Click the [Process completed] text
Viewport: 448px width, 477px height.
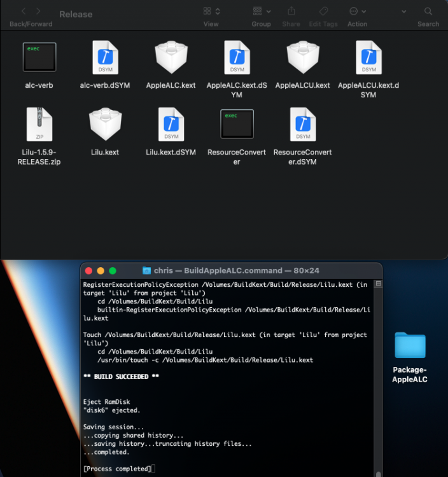(117, 469)
